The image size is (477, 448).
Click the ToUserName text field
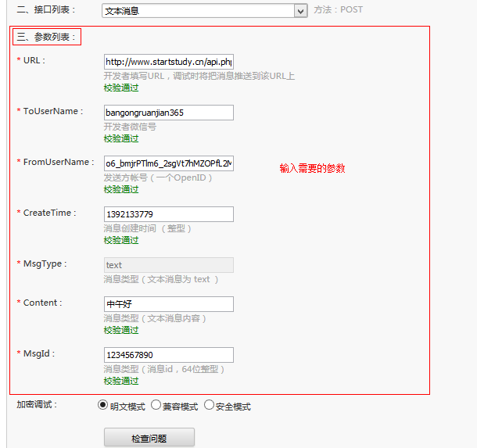169,113
